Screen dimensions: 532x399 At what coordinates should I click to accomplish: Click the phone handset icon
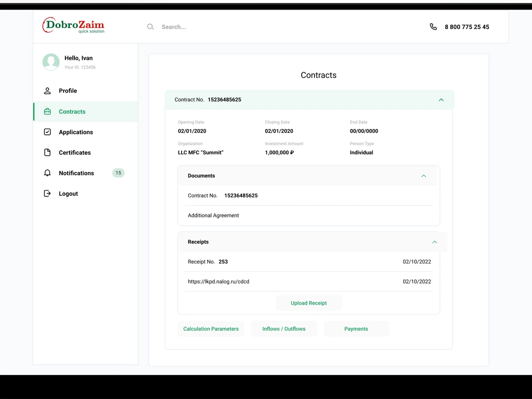point(433,27)
